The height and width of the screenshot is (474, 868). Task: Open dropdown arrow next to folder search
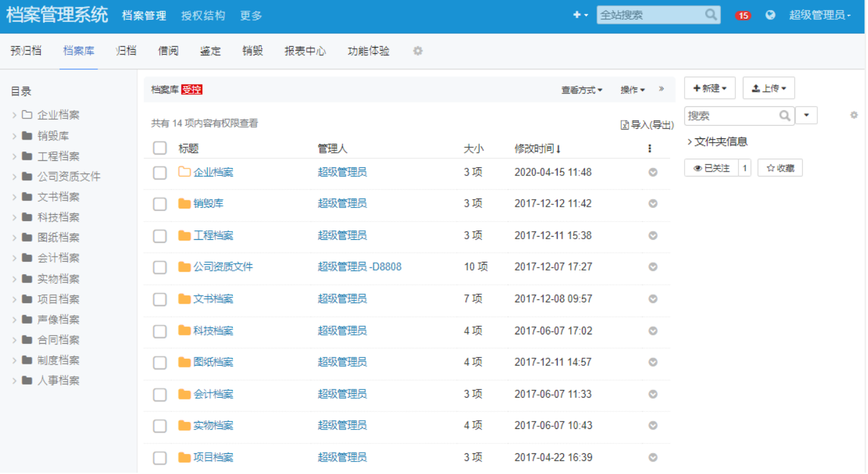coord(807,115)
